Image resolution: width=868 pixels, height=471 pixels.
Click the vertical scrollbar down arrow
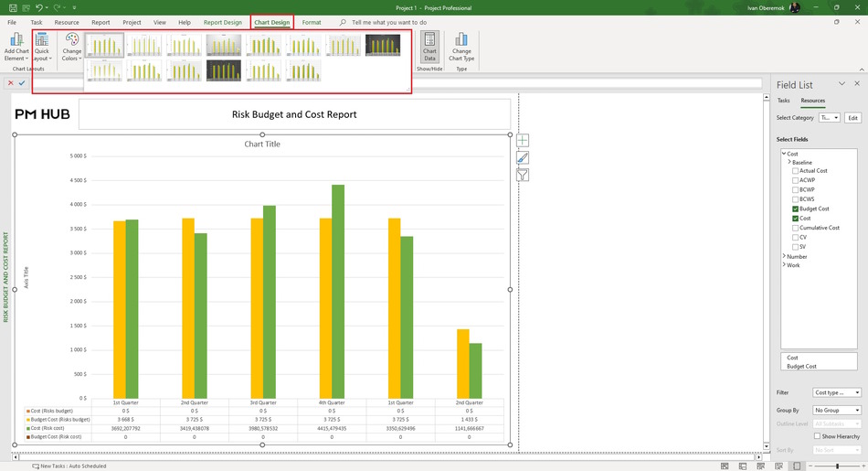click(x=767, y=446)
